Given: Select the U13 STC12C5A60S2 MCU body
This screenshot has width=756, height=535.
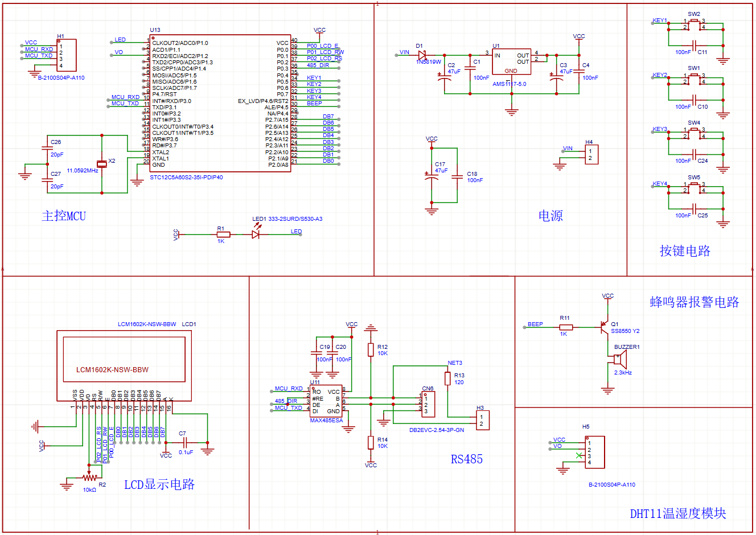Looking at the screenshot, I should 220,103.
